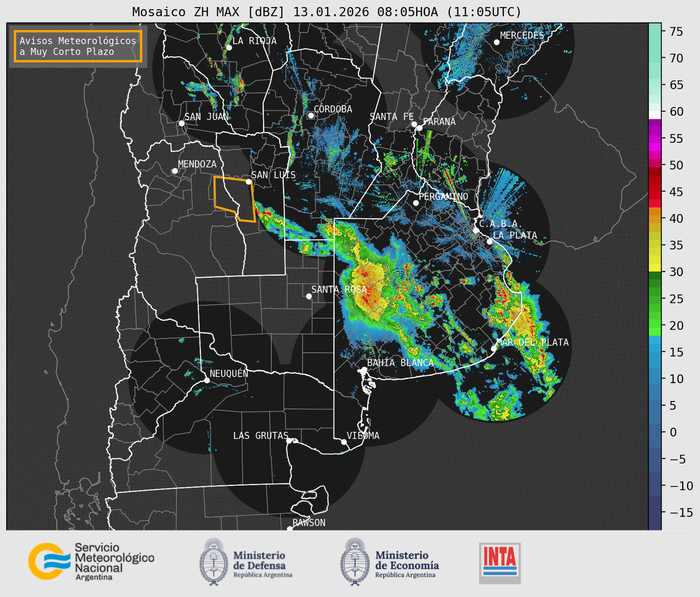Click the SANTA ROSA city label

(339, 289)
